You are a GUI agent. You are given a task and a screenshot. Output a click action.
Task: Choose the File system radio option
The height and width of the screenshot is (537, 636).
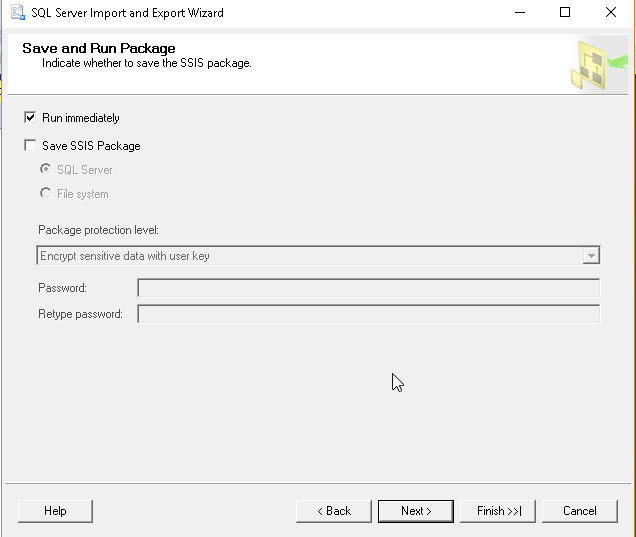tap(45, 193)
